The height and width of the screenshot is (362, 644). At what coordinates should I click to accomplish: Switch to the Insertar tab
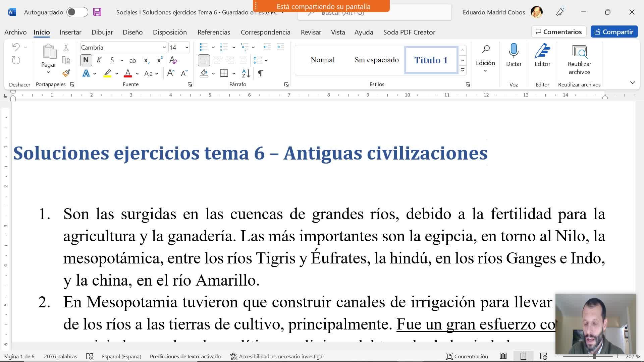tap(70, 32)
